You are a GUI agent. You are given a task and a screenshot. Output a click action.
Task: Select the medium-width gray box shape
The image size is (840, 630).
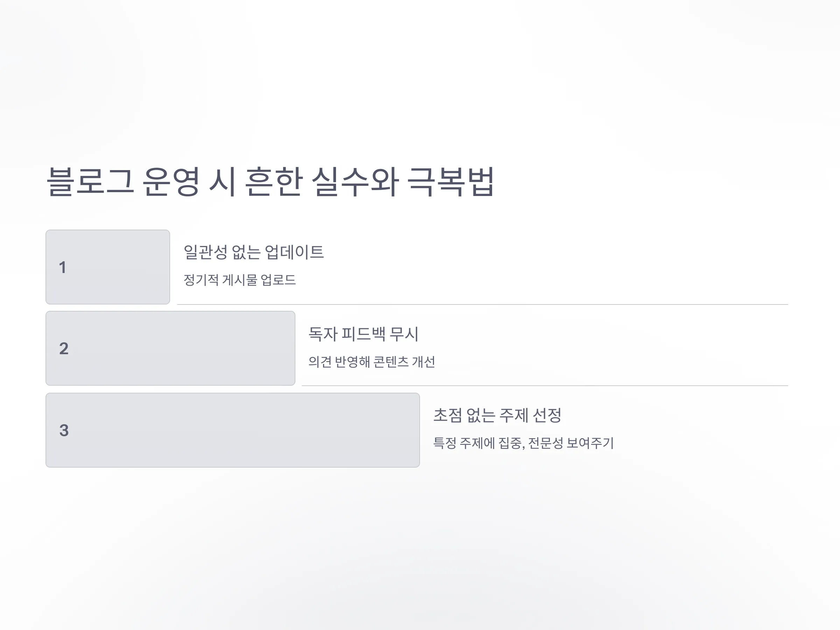[170, 348]
